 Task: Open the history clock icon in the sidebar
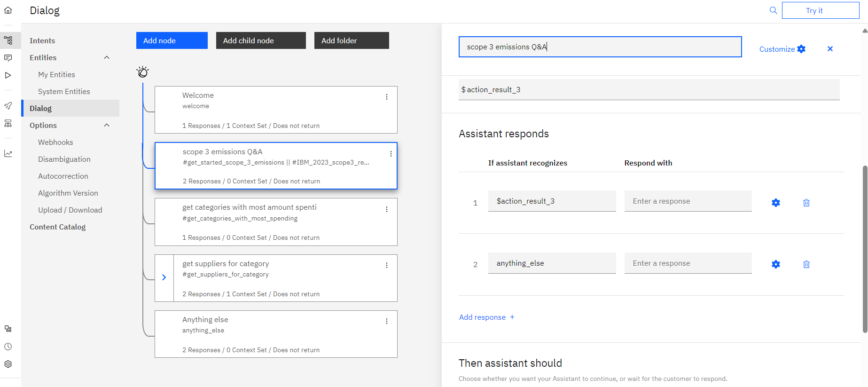(x=8, y=347)
